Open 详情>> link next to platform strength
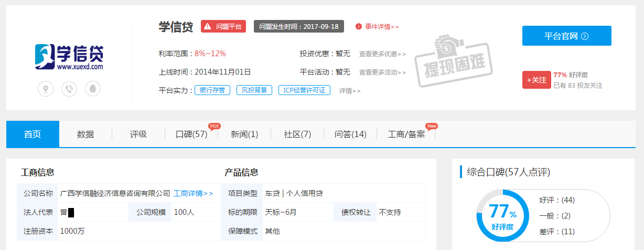The image size is (644, 250). (350, 90)
